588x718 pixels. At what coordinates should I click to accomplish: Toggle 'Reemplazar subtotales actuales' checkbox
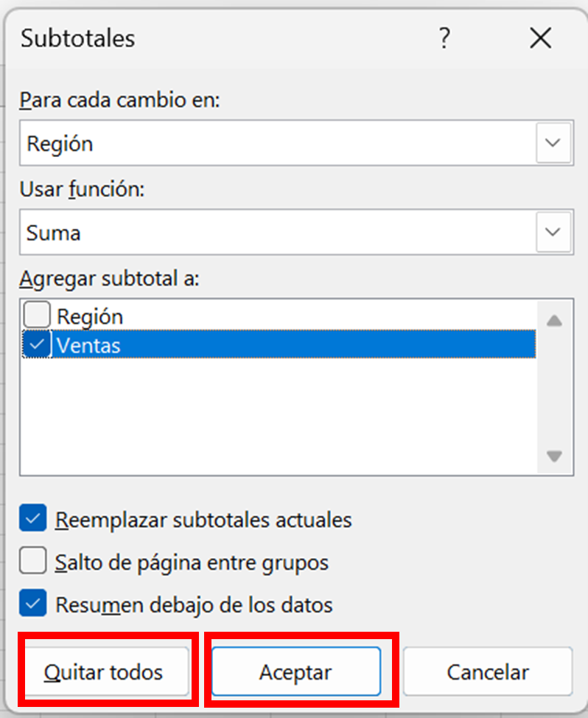tap(33, 519)
